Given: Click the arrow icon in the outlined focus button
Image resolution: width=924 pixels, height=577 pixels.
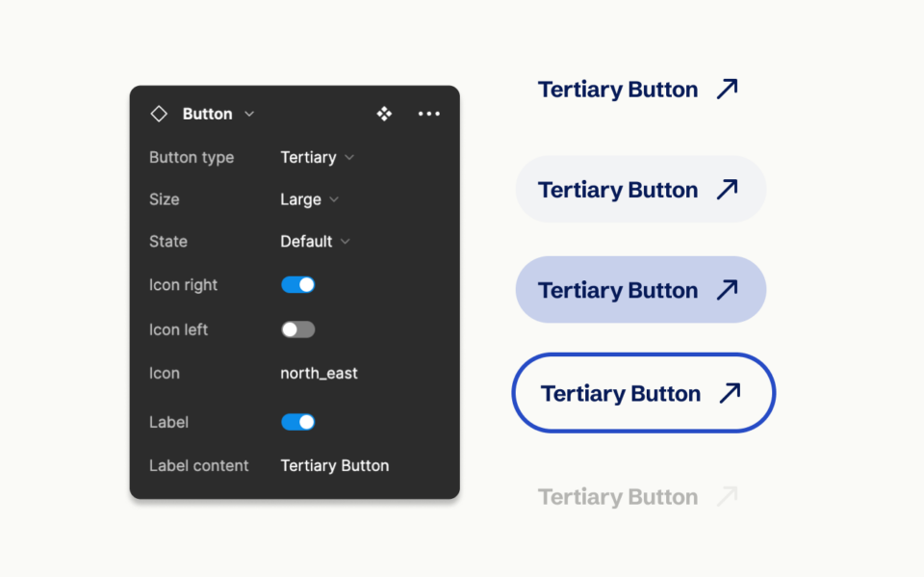Looking at the screenshot, I should (730, 392).
